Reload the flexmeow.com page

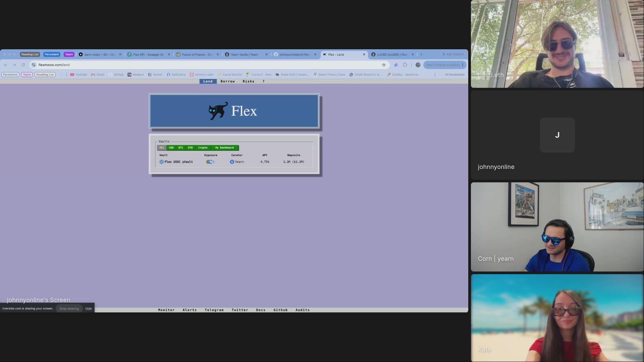click(23, 65)
